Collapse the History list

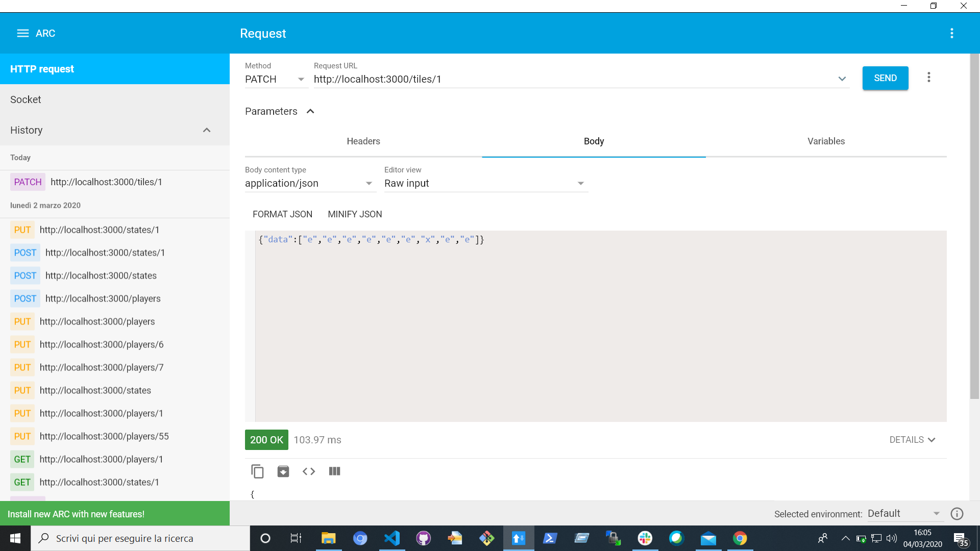pyautogui.click(x=207, y=130)
